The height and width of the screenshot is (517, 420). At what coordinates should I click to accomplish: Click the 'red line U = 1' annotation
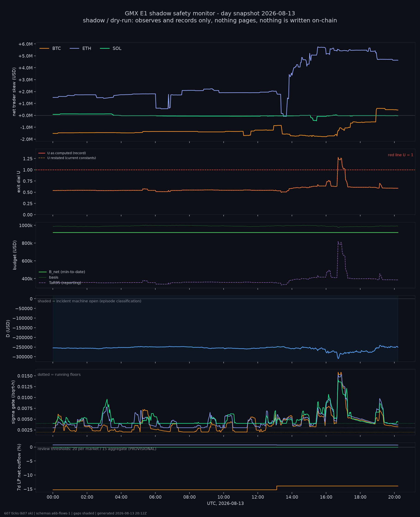point(400,155)
